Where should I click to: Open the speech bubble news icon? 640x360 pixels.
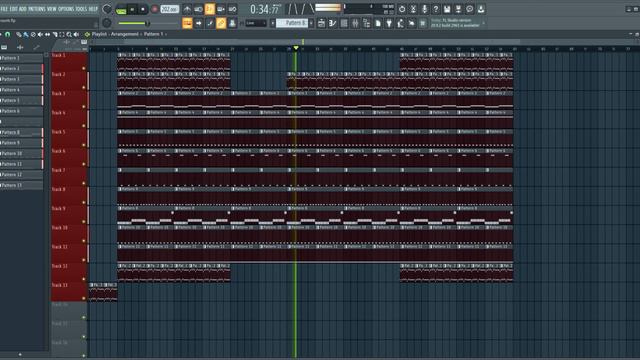[469, 9]
